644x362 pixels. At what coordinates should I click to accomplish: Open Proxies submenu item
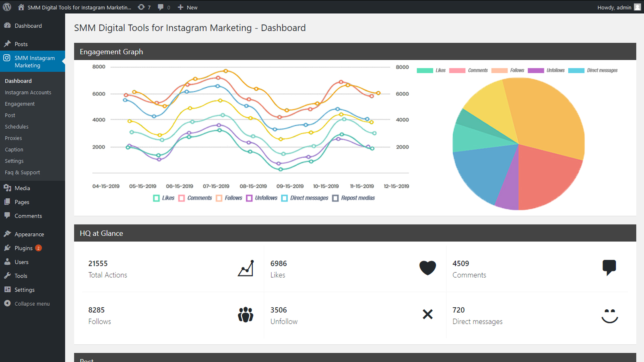13,138
